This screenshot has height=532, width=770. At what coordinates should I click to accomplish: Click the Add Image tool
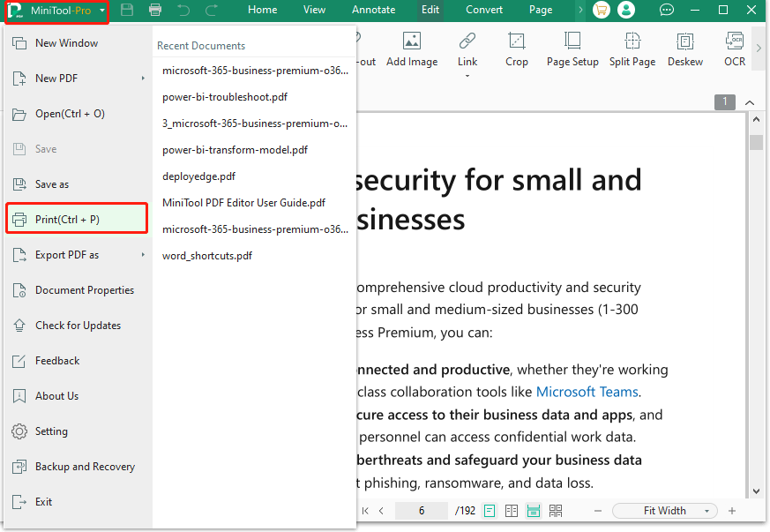[x=412, y=41]
